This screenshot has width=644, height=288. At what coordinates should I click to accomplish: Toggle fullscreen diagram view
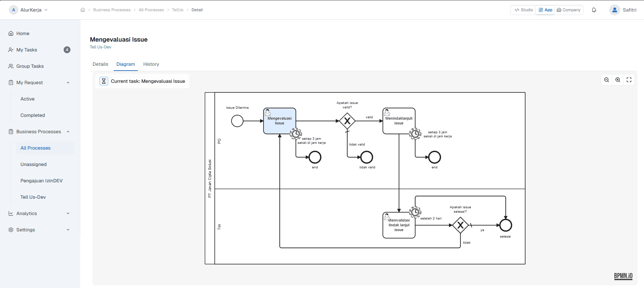click(629, 80)
